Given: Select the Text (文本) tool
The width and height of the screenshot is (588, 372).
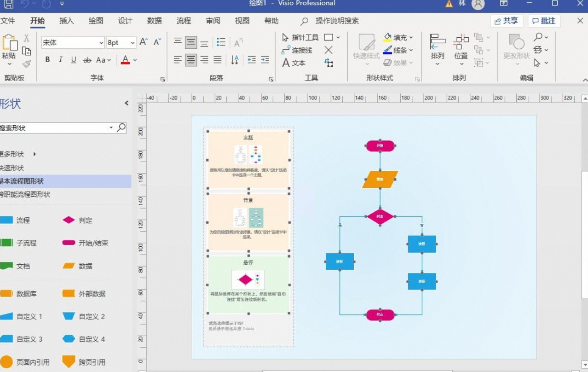Looking at the screenshot, I should (x=294, y=63).
